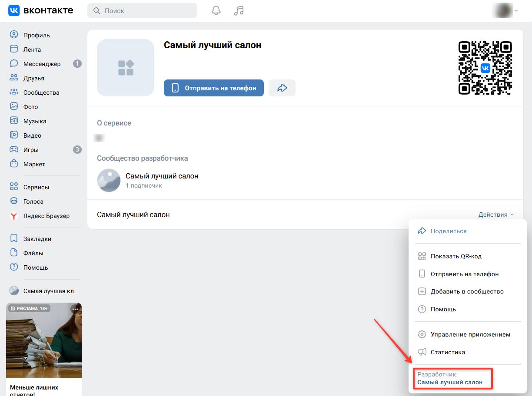Focus the Поиск search field
Image resolution: width=532 pixels, height=396 pixels.
pyautogui.click(x=143, y=10)
